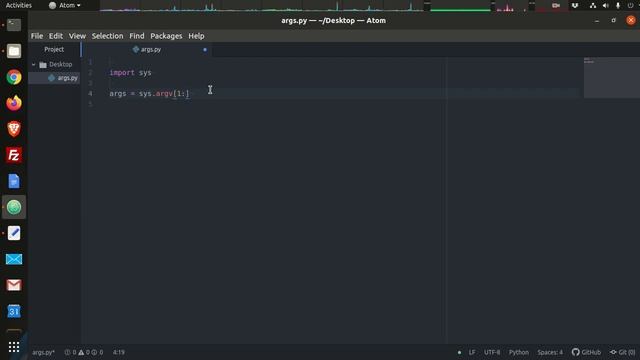Click line number 2 in the gutter
This screenshot has width=640, height=360.
click(x=90, y=73)
